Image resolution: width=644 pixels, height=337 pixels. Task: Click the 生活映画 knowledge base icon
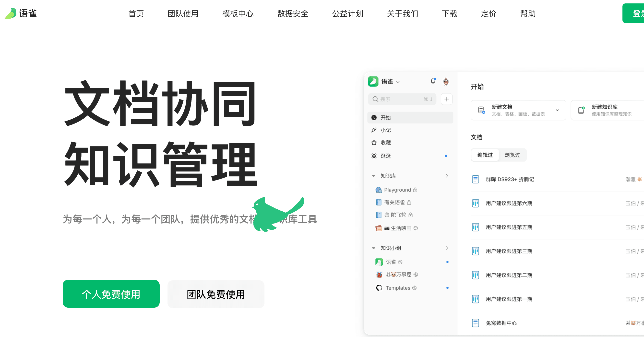pos(379,228)
